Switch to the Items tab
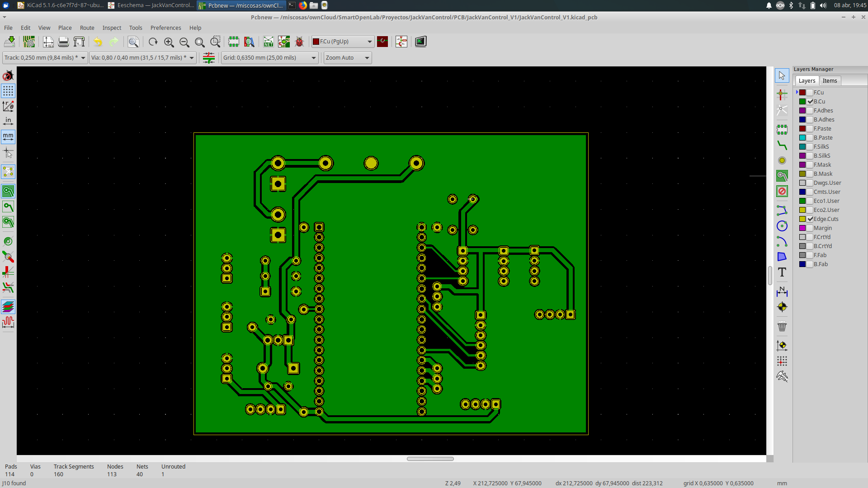This screenshot has height=488, width=868. [830, 80]
